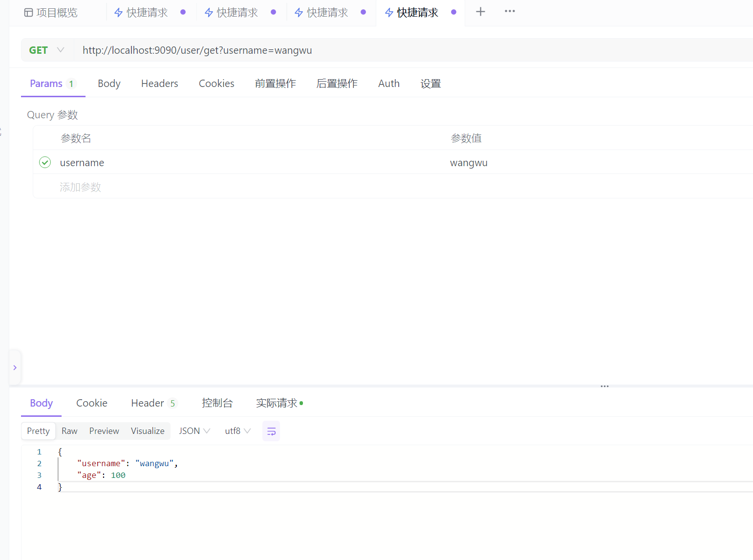Open the 控制台 tab
The width and height of the screenshot is (753, 560).
coord(217,403)
